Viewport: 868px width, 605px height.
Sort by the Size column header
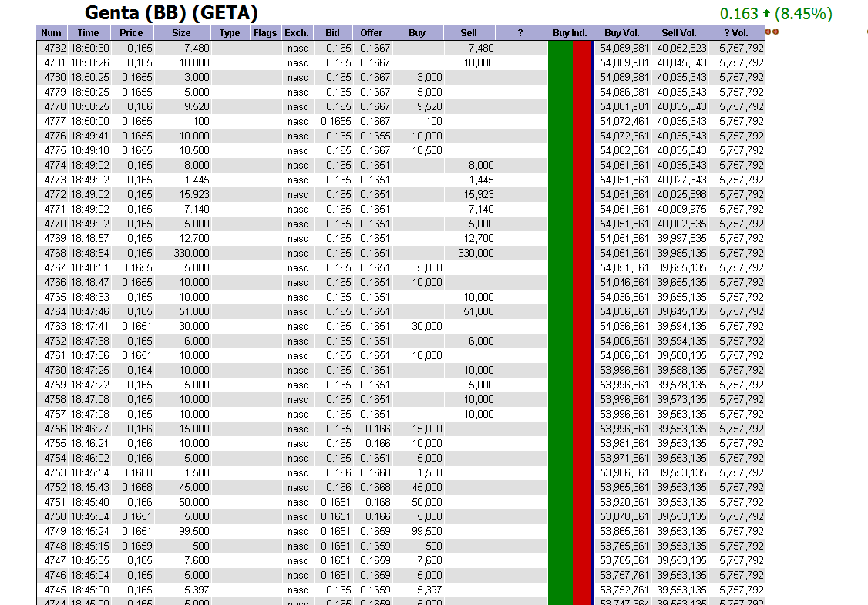click(181, 32)
